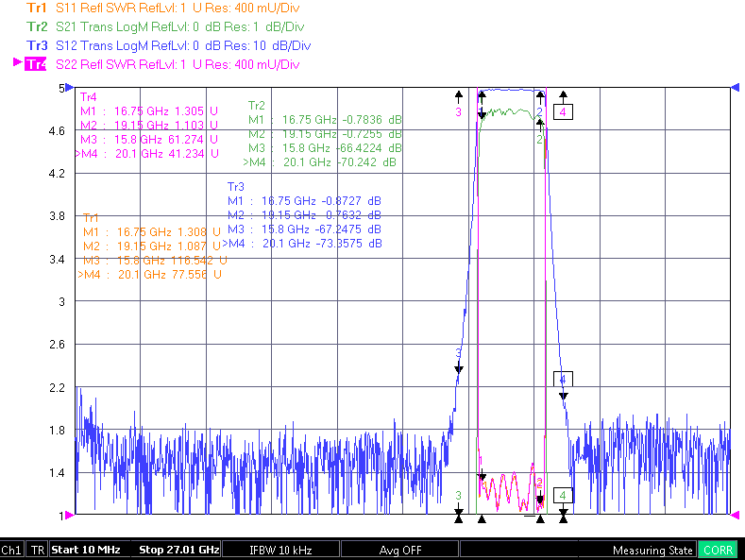Click the 4.6 y-axis scale label

pos(57,130)
